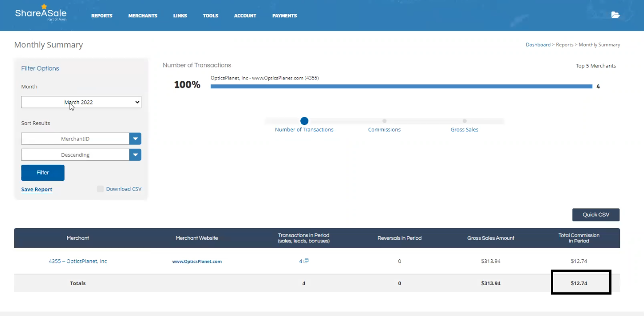Open the 4355 – OpticsPlanet, Inc merchant link
Image resolution: width=644 pixels, height=316 pixels.
[78, 261]
